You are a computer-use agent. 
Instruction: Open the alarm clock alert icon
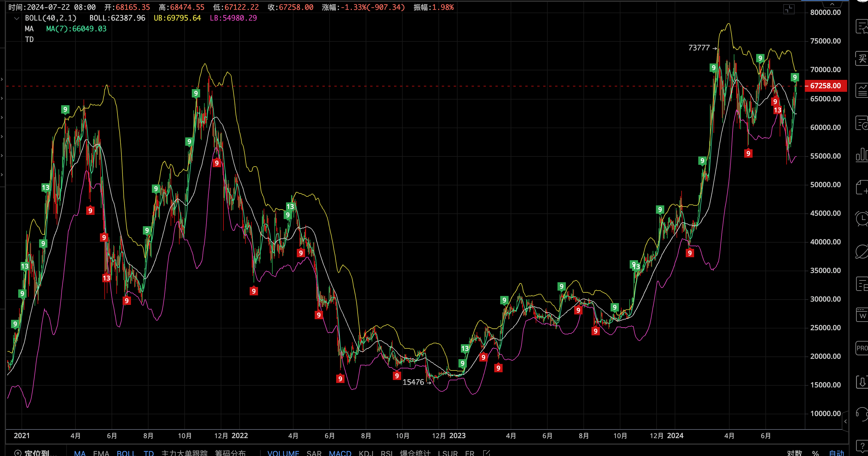[862, 219]
